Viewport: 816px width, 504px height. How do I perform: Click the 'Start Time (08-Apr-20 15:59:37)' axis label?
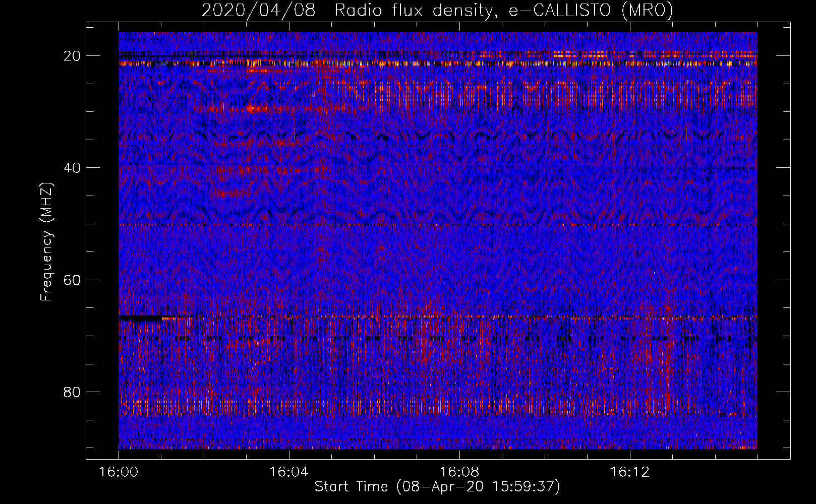pyautogui.click(x=437, y=487)
